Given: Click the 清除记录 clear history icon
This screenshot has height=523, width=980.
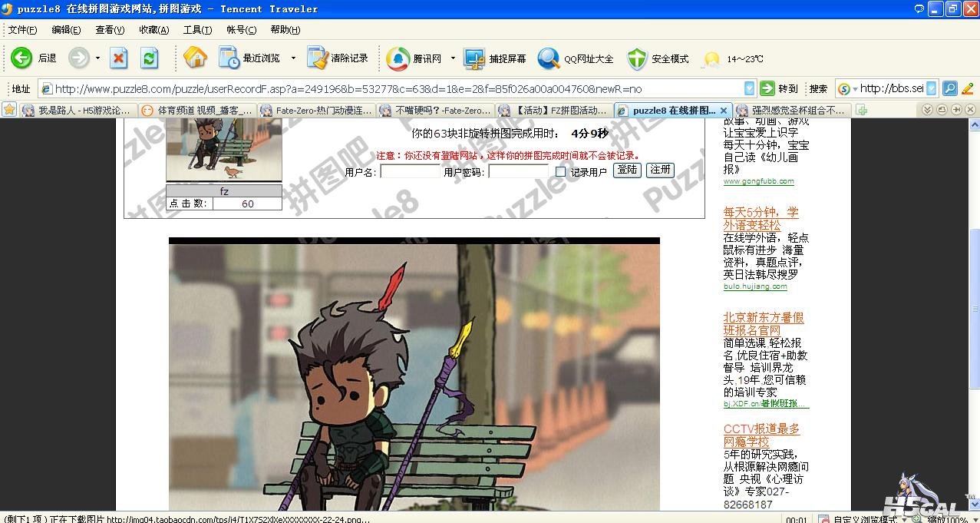Looking at the screenshot, I should [x=317, y=58].
